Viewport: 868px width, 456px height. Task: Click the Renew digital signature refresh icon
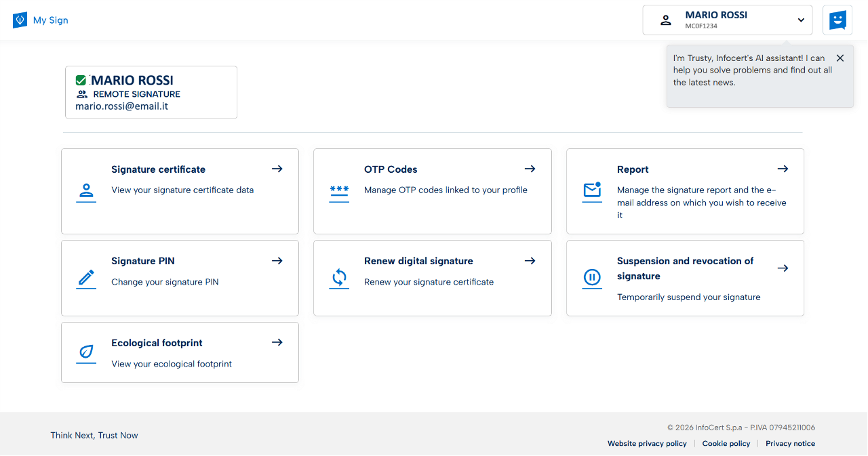tap(339, 278)
